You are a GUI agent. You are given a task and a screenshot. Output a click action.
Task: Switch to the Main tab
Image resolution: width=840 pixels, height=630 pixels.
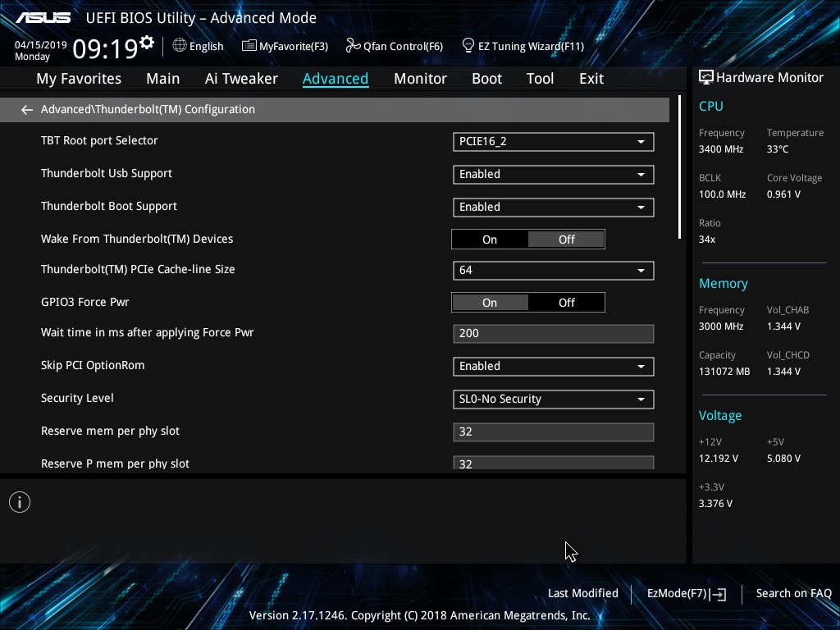click(x=163, y=79)
